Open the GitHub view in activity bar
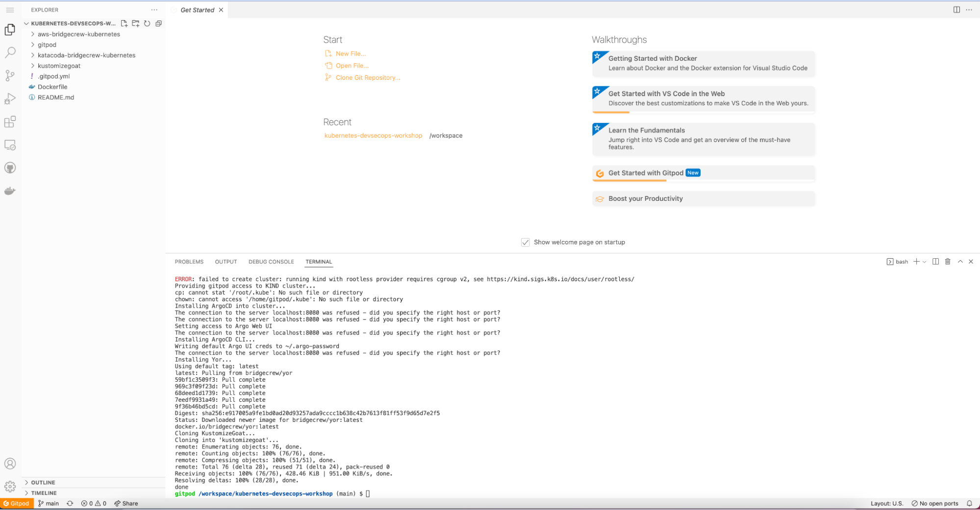The height and width of the screenshot is (510, 980). [10, 168]
